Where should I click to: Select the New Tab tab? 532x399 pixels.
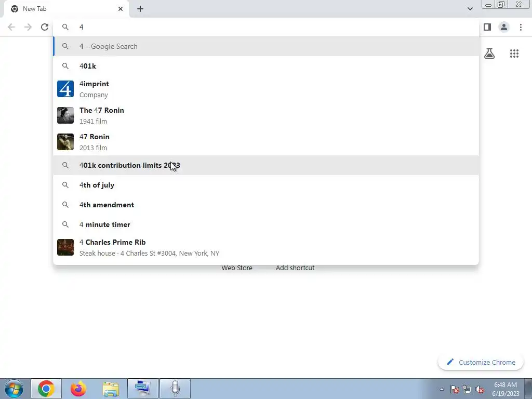click(66, 9)
